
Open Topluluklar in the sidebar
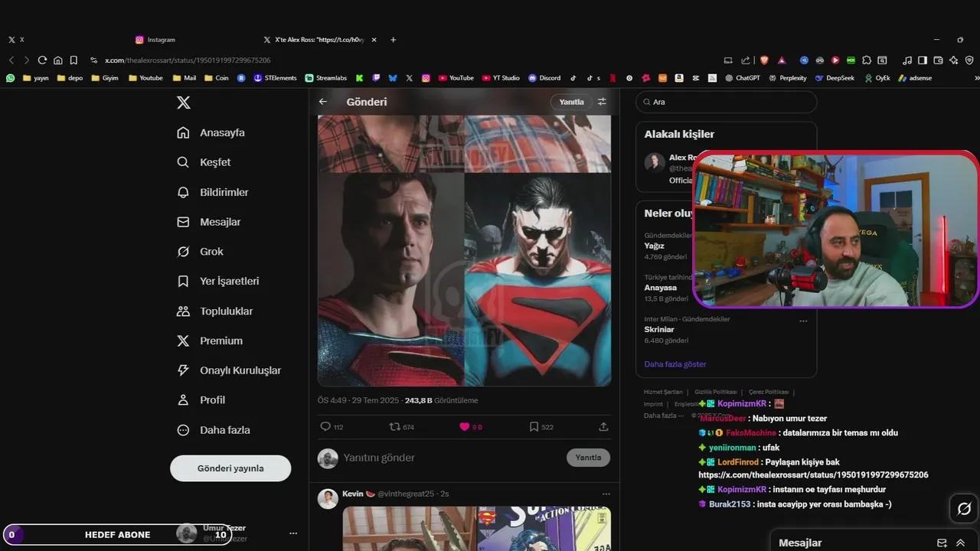pos(214,311)
